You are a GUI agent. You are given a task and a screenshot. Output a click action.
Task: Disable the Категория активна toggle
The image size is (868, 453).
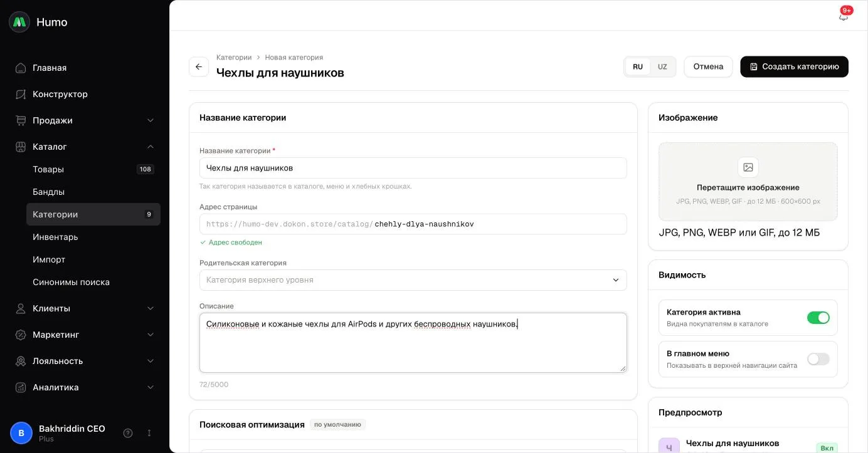[x=818, y=318]
